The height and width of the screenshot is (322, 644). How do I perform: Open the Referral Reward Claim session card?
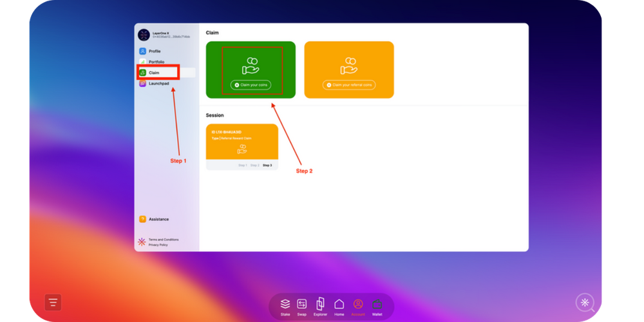242,142
